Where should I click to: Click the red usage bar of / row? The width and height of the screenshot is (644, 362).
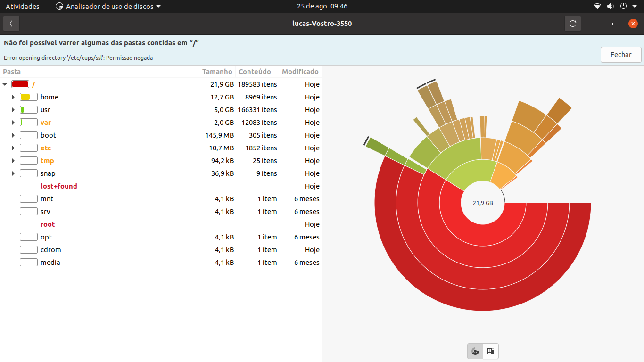click(x=20, y=84)
